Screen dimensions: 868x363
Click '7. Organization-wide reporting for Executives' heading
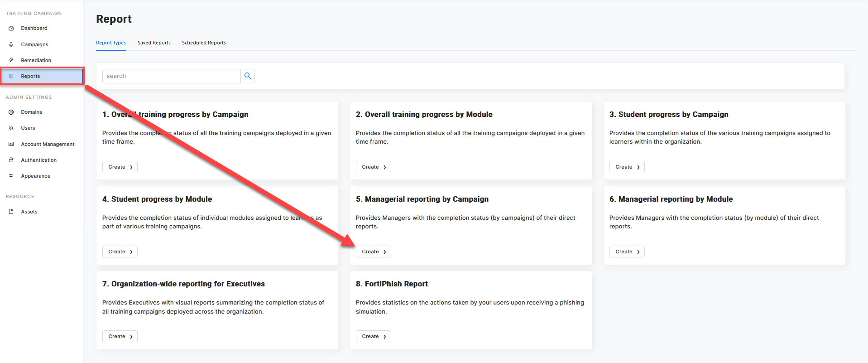pos(183,284)
